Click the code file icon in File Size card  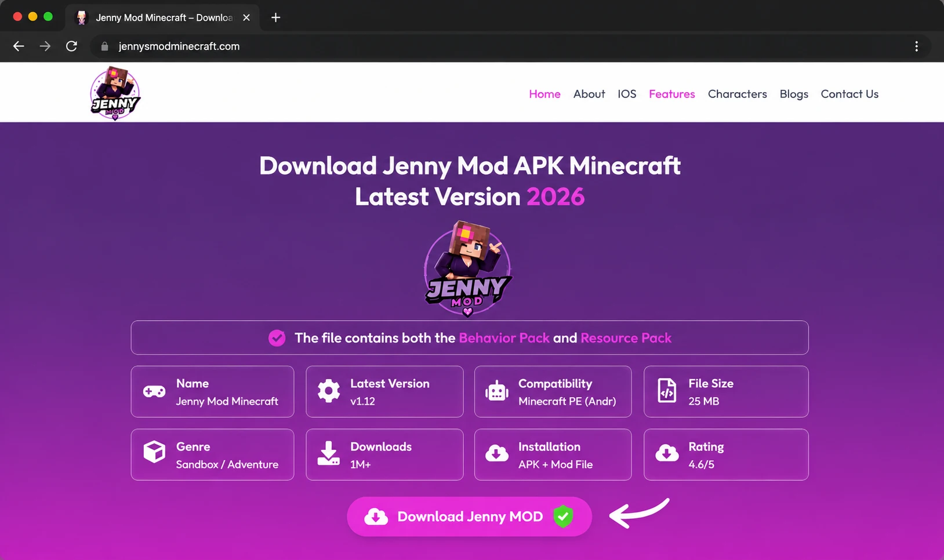[x=667, y=391]
